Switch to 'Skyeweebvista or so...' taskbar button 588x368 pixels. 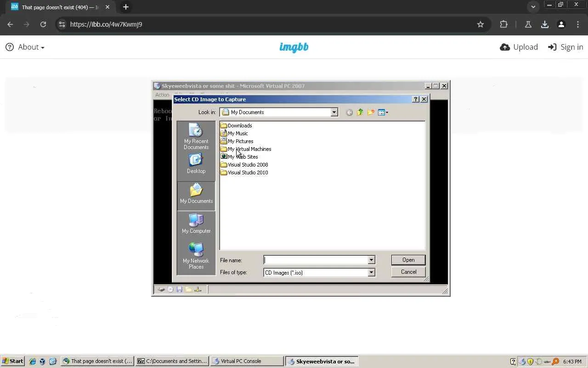click(322, 361)
